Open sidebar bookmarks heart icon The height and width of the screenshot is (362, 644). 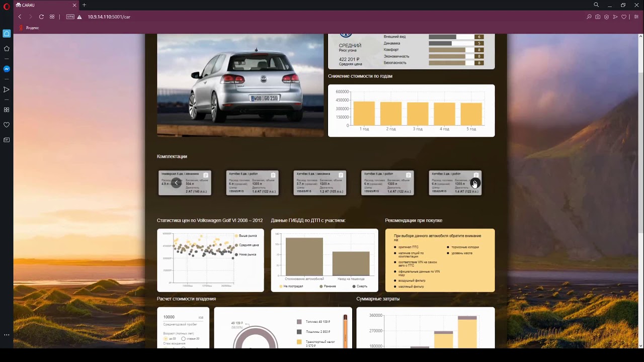[x=7, y=125]
